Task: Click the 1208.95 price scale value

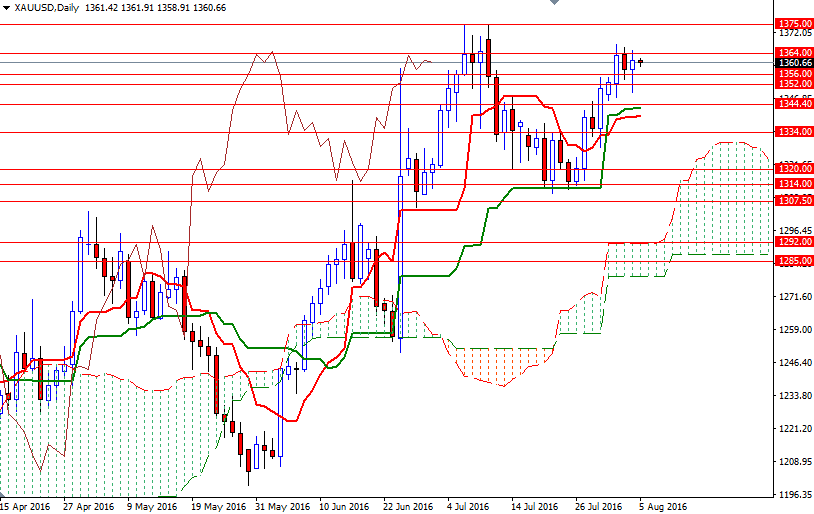Action: tap(795, 462)
